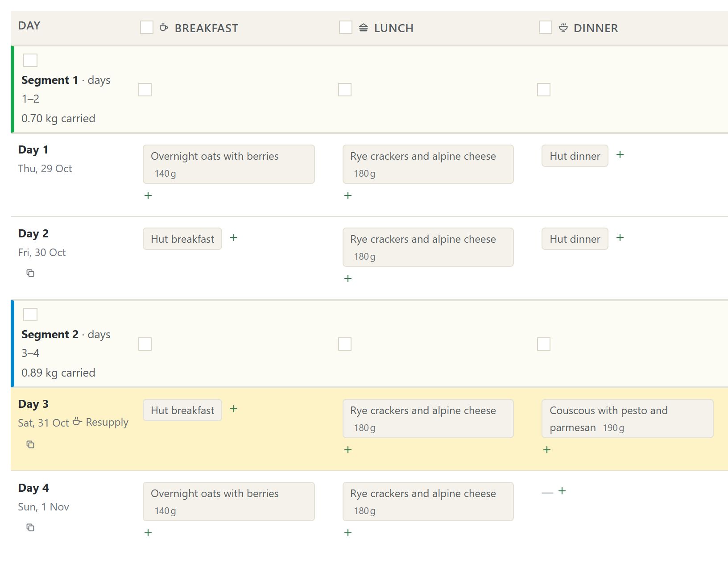Select the Segment 2 row checkbox
The width and height of the screenshot is (728, 564).
coord(30,315)
